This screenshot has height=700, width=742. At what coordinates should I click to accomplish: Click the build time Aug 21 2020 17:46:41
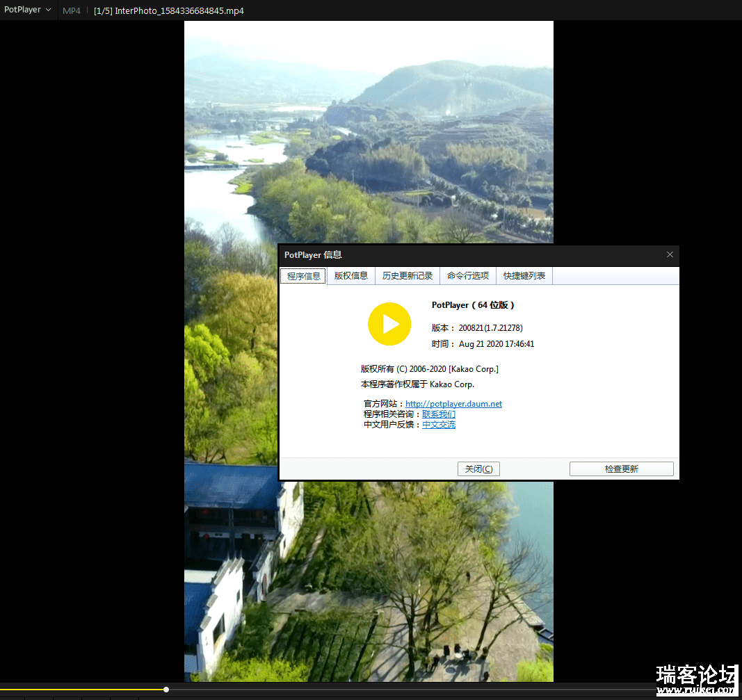click(497, 344)
